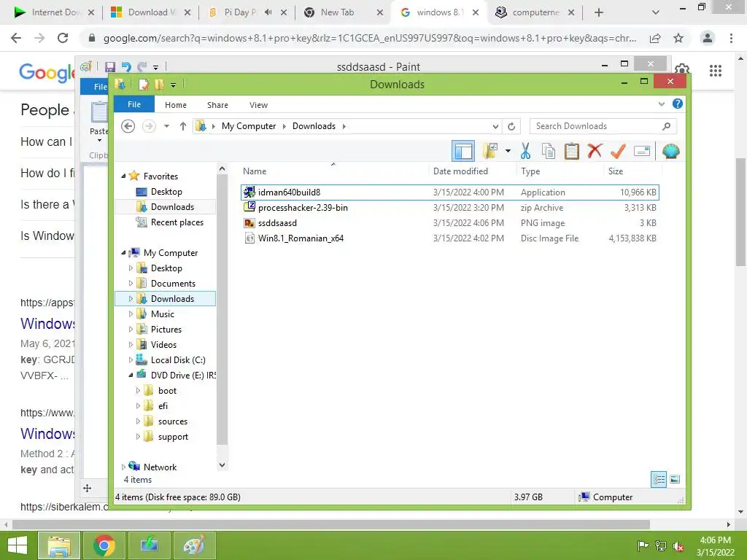Open the folder options toolbar icon
747x560 pixels.
click(x=489, y=152)
